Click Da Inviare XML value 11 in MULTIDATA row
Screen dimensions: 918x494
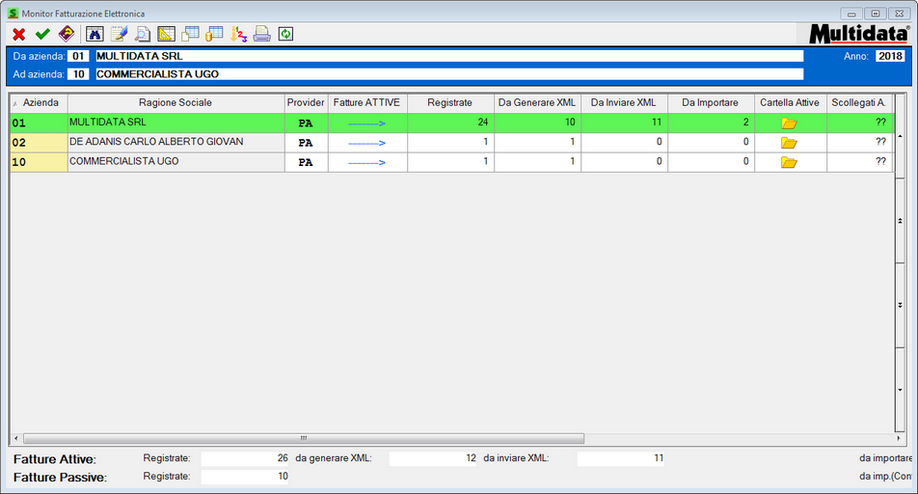click(x=624, y=122)
